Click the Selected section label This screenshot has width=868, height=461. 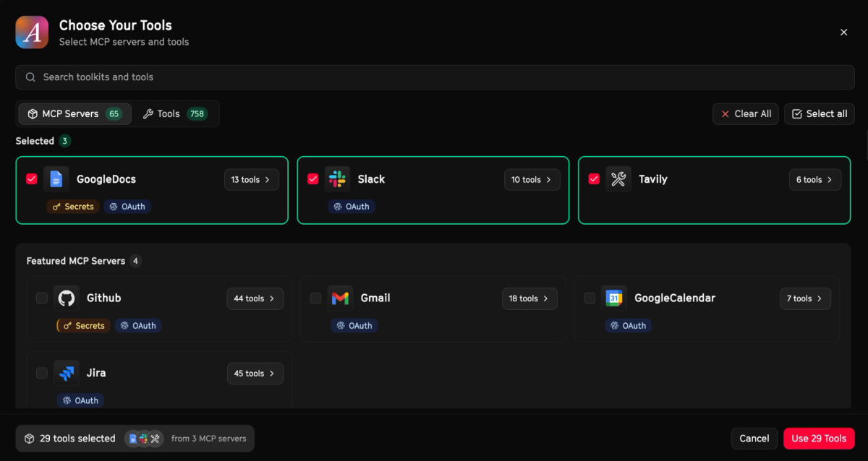(35, 141)
